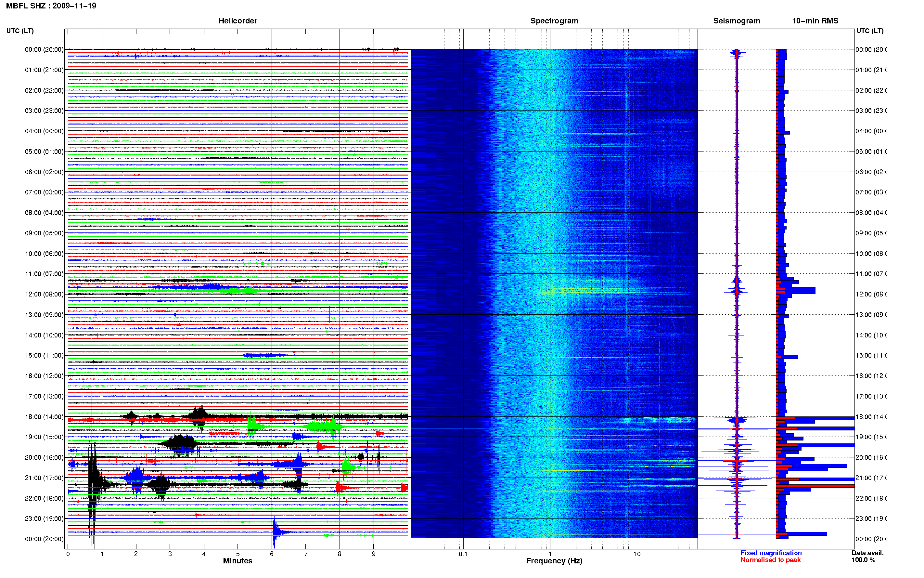Screen dimensions: 924x578
Task: Select the Helicorder panel heading
Action: click(237, 21)
